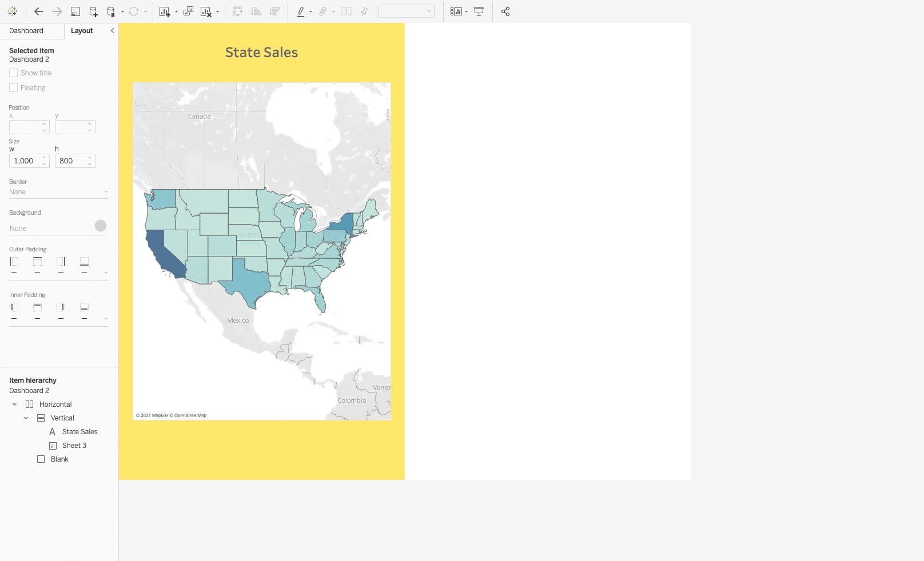This screenshot has width=924, height=561.
Task: Select the New Data Source icon
Action: click(92, 11)
